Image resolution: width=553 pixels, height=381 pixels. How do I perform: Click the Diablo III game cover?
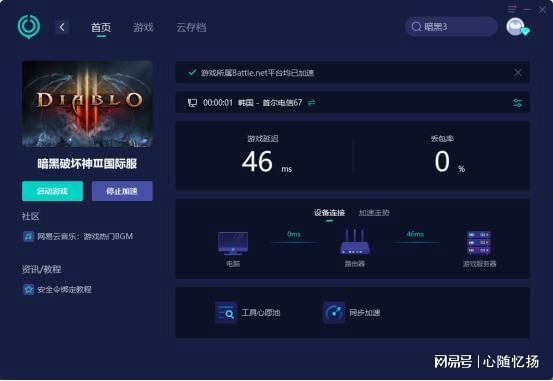[87, 104]
